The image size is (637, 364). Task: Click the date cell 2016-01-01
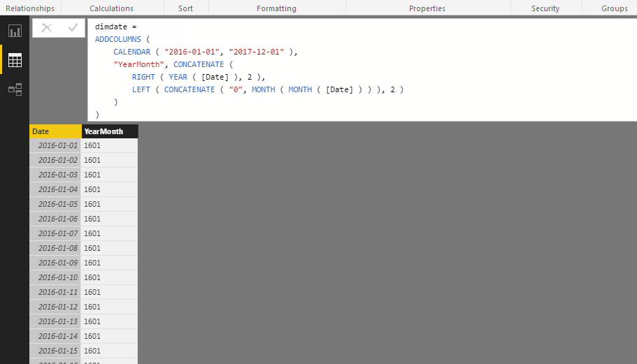point(55,145)
